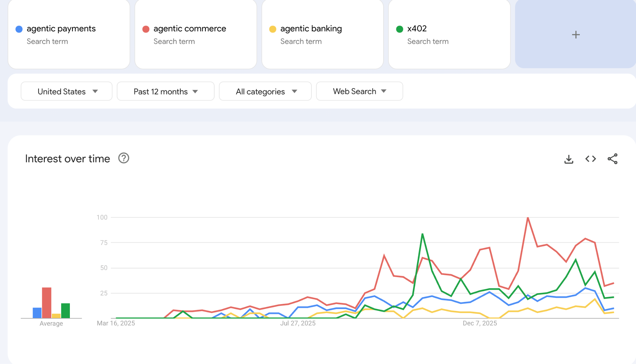The image size is (636, 364).
Task: Click the red line's peak at 100
Action: 528,218
